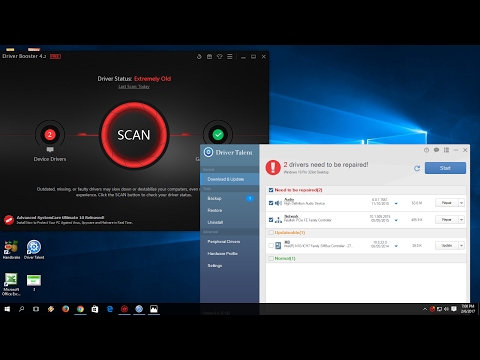Click the refresh rescan icon beside Start
Screen dimensions: 480x360
417,168
